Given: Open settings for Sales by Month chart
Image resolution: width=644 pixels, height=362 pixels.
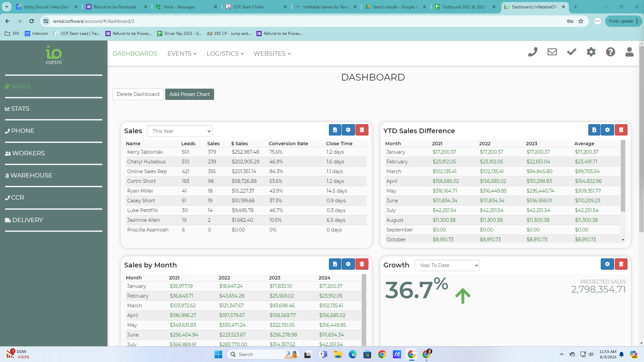Looking at the screenshot, I should (348, 264).
